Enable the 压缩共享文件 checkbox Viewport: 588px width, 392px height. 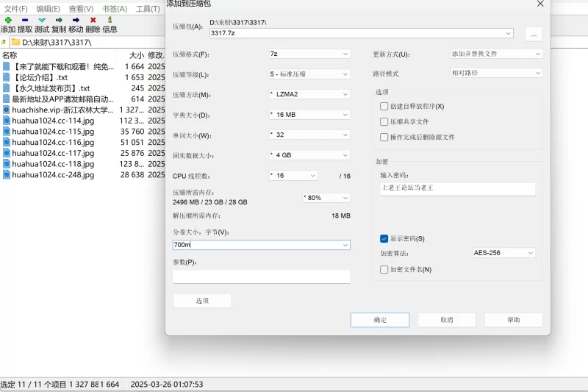[x=384, y=121]
